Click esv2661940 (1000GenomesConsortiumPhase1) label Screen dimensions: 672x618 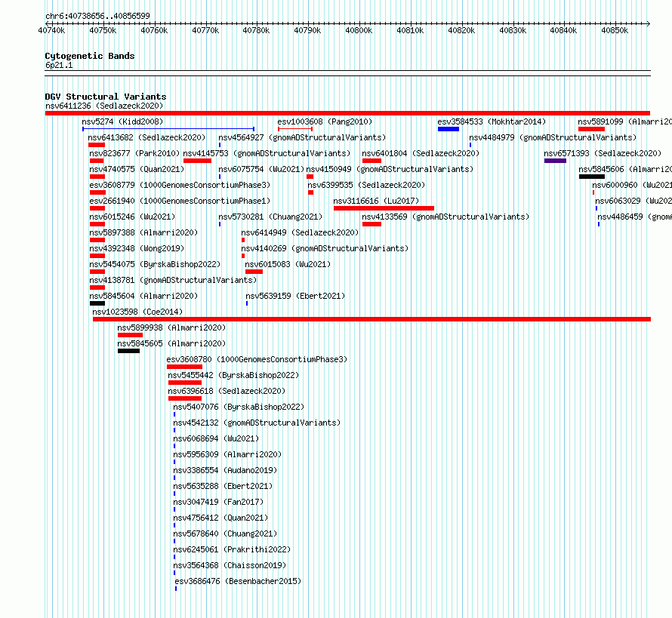180,201
